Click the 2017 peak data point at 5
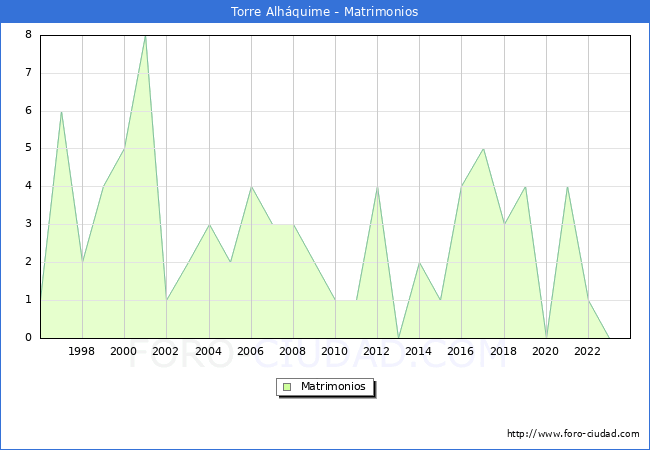The height and width of the screenshot is (450, 650). [483, 149]
